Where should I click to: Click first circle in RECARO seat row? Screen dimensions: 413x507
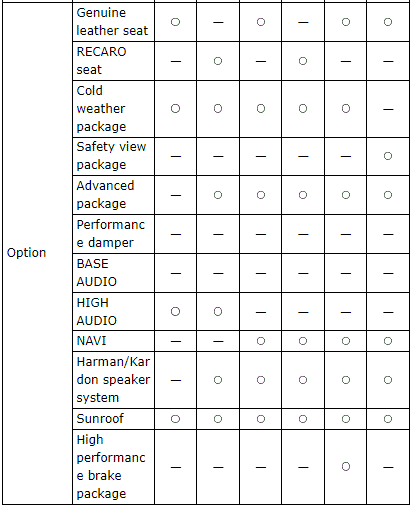coord(218,61)
